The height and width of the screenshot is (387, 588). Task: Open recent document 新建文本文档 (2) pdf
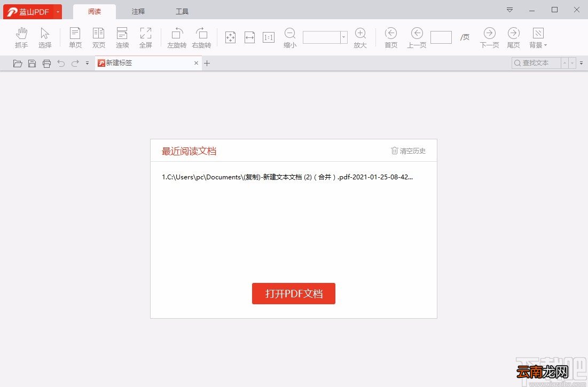click(287, 177)
